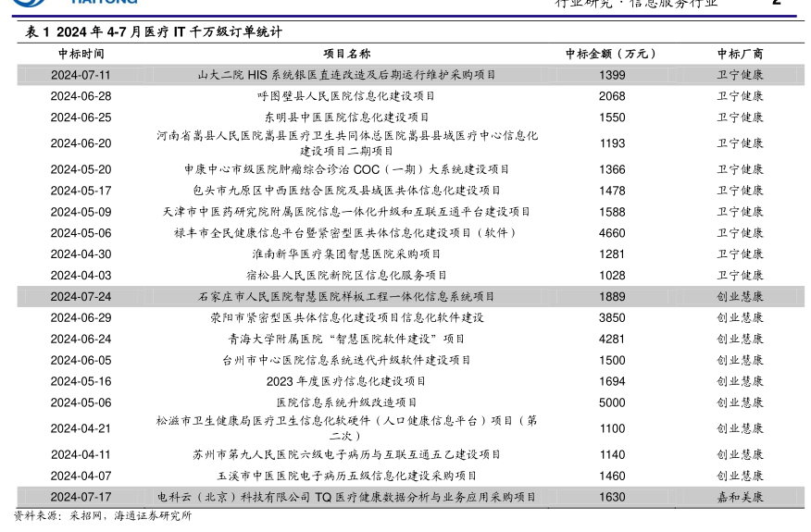This screenshot has height=532, width=811.
Task: Click the 电科云（北京）科技有限公司 project name
Action: (346, 497)
